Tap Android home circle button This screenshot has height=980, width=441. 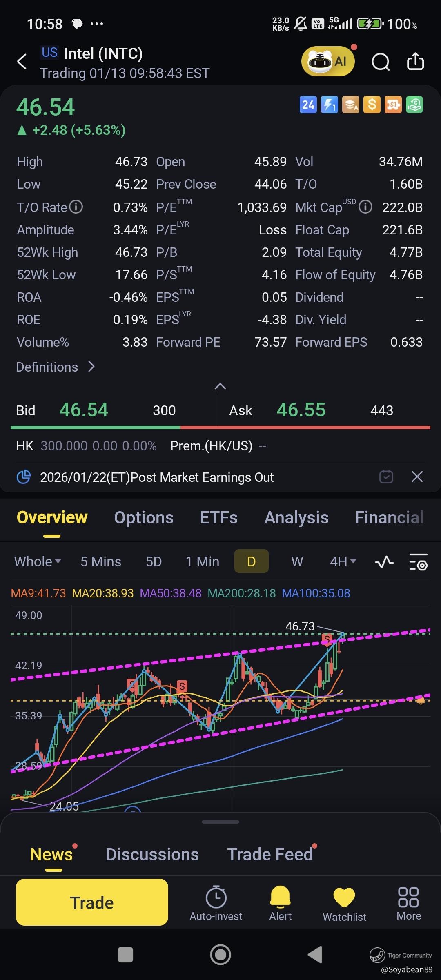(x=220, y=955)
